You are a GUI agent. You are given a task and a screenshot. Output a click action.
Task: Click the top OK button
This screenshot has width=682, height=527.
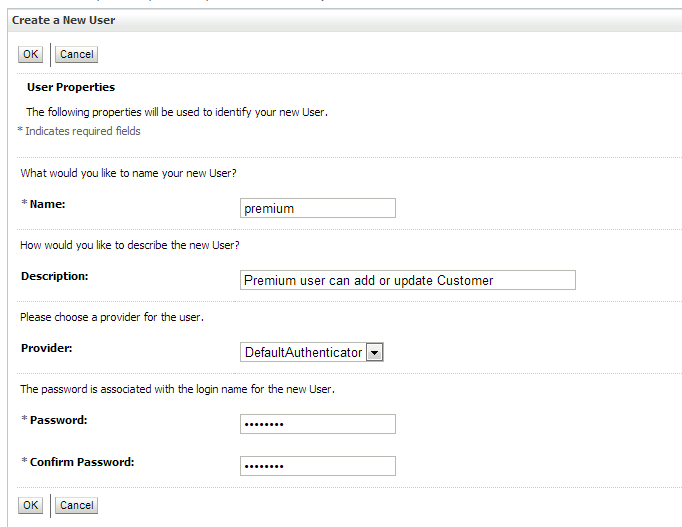(31, 55)
